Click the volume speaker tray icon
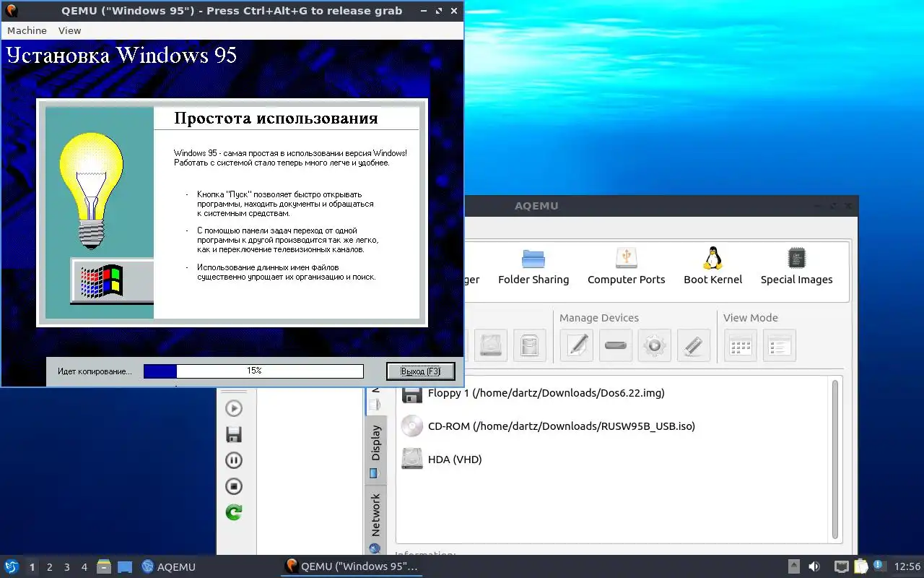924x578 pixels. 814,566
